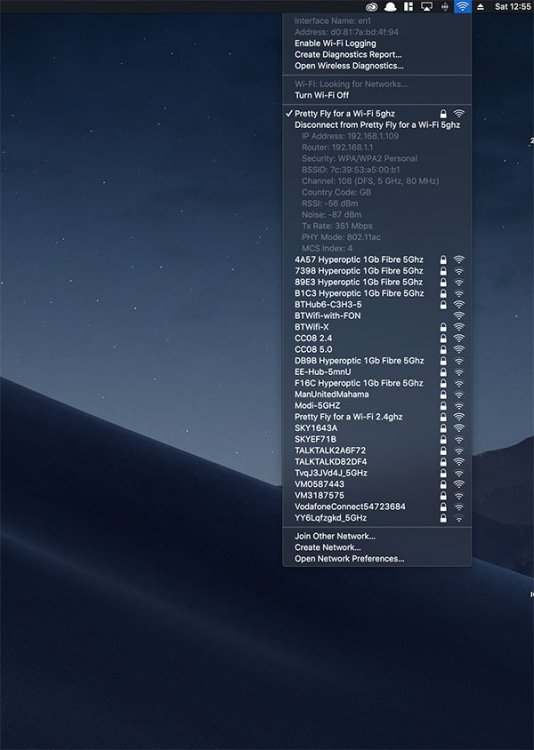Open Wireless Diagnostics...
This screenshot has width=534, height=750.
pyautogui.click(x=377, y=66)
